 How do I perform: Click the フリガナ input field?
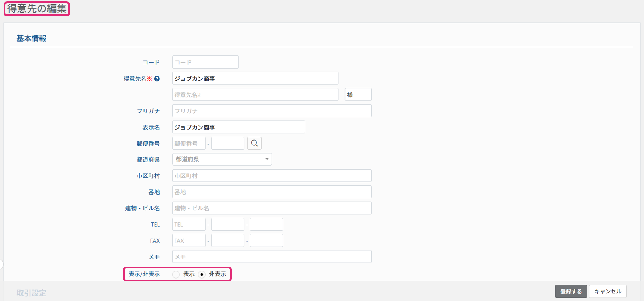(x=272, y=111)
